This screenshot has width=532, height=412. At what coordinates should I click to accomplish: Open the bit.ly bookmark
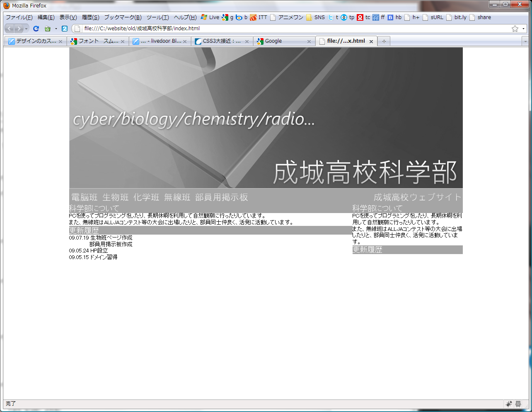coord(457,17)
